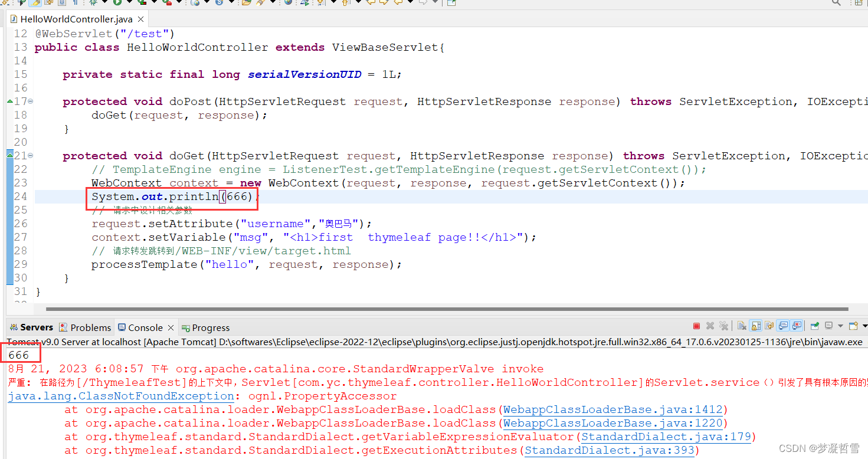Click the Java file icon on editor tab

14,19
